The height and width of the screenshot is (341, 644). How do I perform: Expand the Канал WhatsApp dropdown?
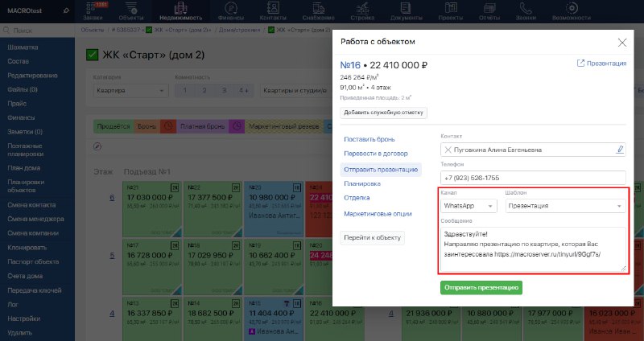469,206
